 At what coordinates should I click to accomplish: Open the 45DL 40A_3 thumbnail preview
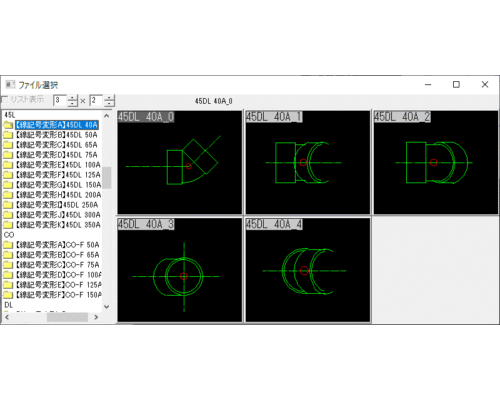pyautogui.click(x=180, y=270)
